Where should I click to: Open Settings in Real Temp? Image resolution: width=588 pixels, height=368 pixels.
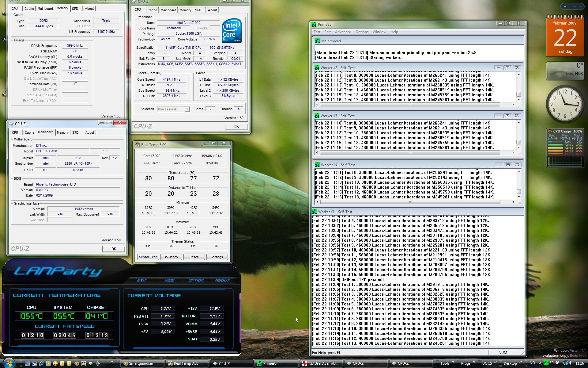[217, 257]
